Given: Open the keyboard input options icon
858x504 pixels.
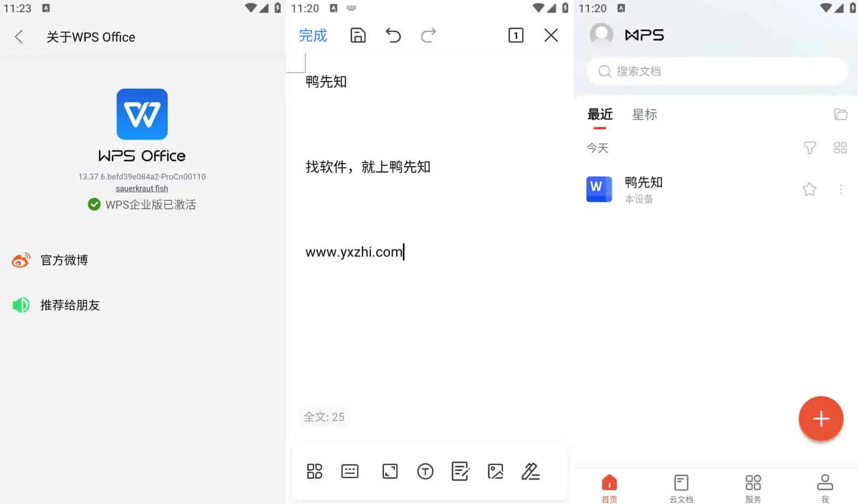Looking at the screenshot, I should pyautogui.click(x=349, y=471).
